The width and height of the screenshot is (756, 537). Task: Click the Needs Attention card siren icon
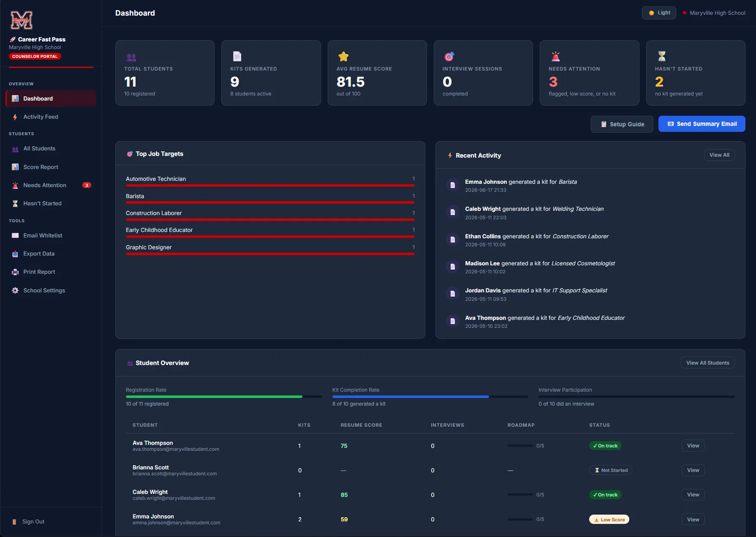coord(556,56)
